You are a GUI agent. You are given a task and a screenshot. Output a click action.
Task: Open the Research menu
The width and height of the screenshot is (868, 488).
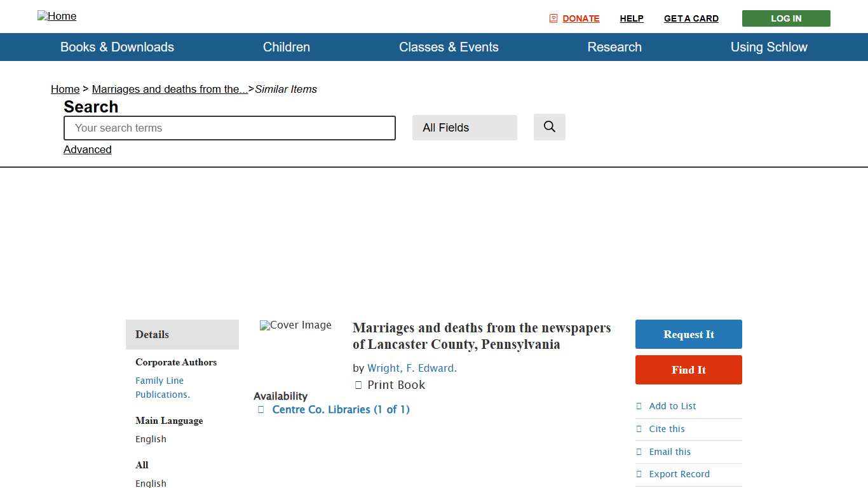(x=614, y=47)
